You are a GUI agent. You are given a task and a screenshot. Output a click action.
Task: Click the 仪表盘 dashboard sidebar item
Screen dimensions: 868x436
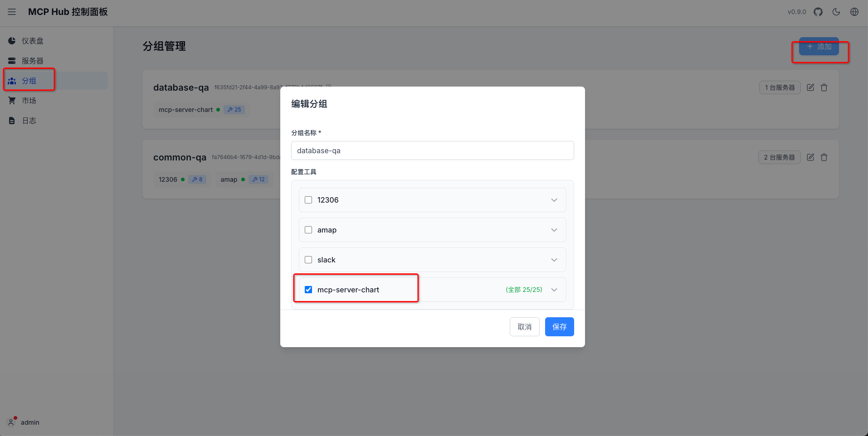(56, 41)
